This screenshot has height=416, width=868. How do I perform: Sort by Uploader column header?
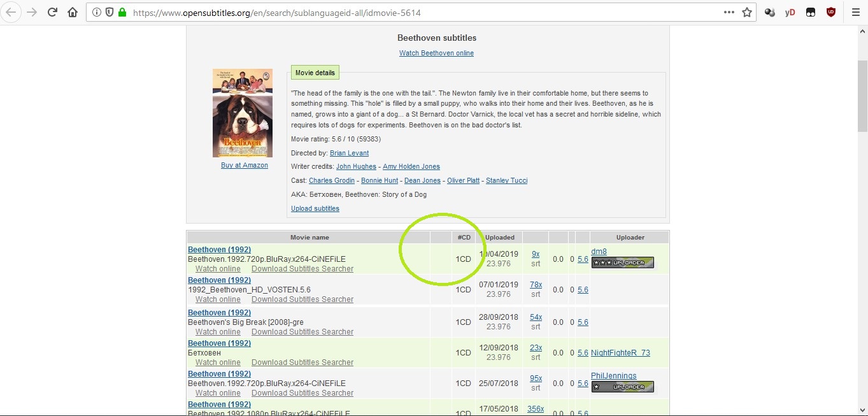[x=630, y=237]
